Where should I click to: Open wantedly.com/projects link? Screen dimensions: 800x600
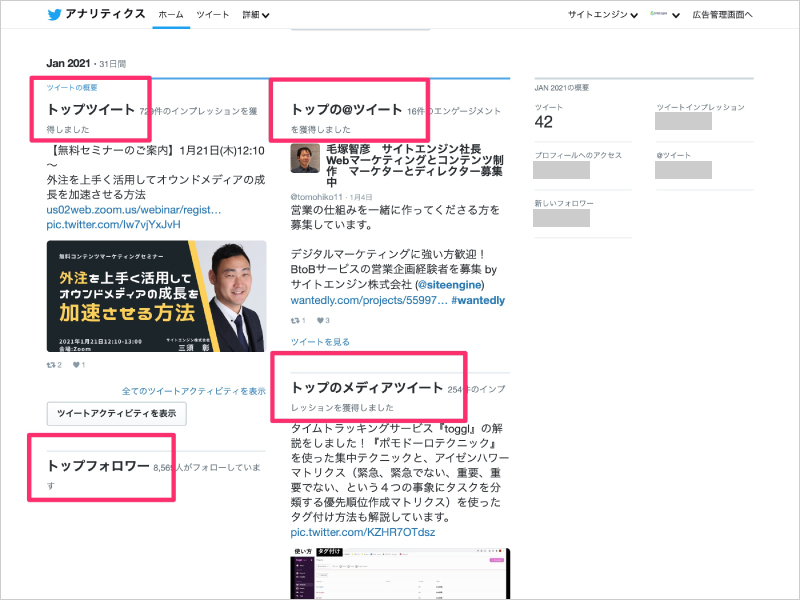(369, 301)
